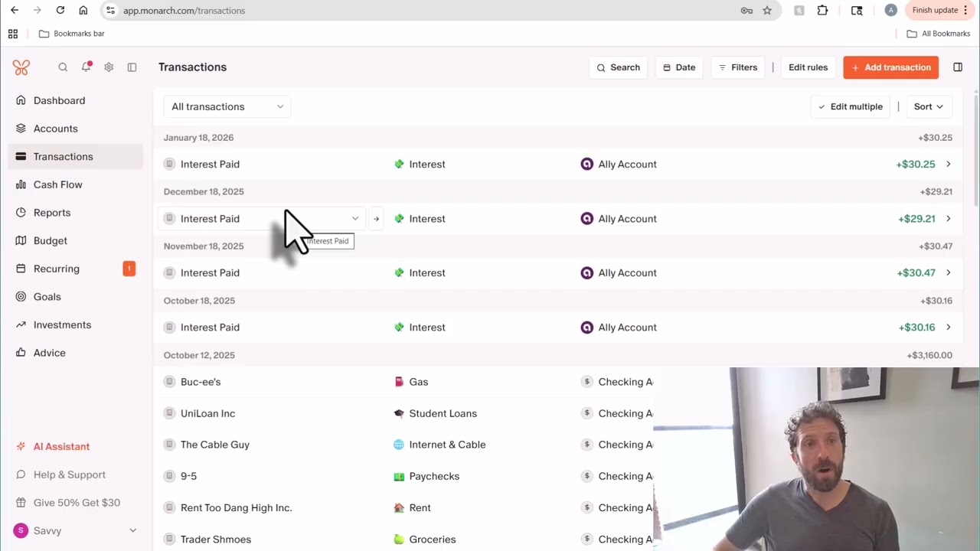Expand the Savvy account menu chevron
Viewport: 980px width, 551px height.
(132, 530)
